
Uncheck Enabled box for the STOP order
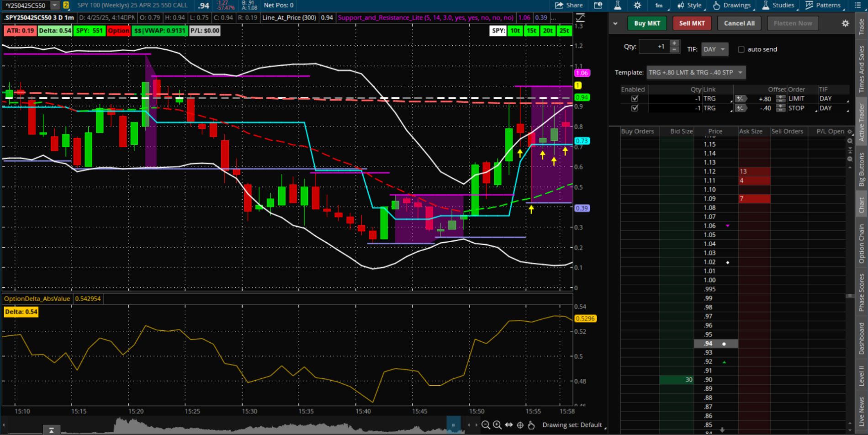click(x=635, y=108)
